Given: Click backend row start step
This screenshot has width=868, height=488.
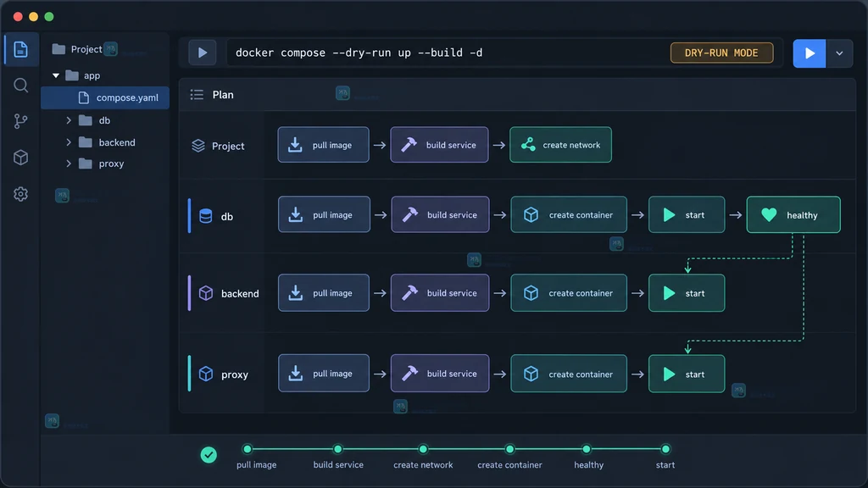Looking at the screenshot, I should pos(687,293).
